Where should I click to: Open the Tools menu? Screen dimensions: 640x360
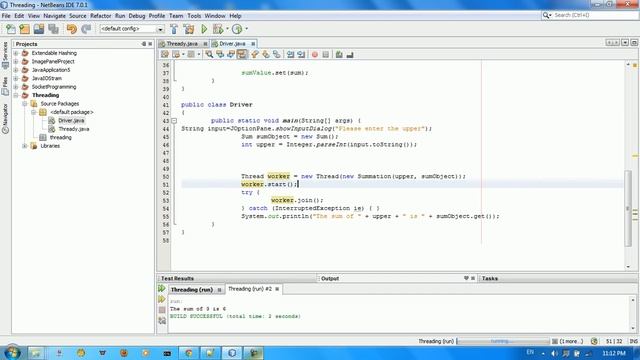(x=194, y=16)
